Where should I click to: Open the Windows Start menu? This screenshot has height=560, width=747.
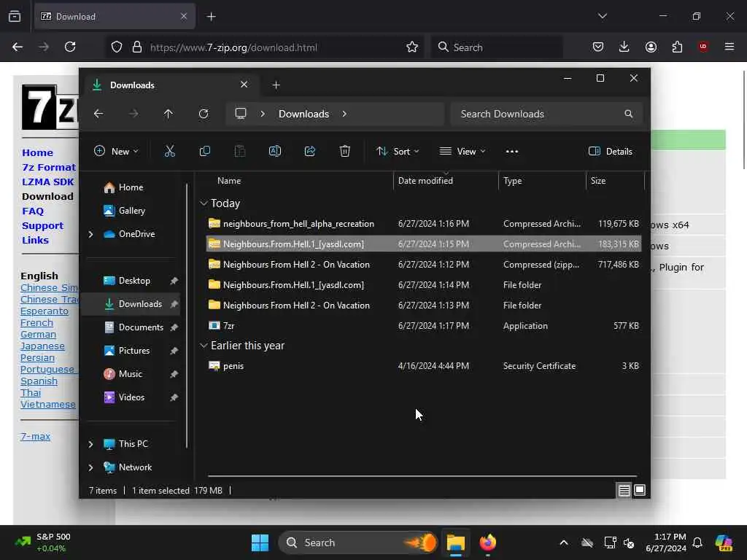(260, 542)
